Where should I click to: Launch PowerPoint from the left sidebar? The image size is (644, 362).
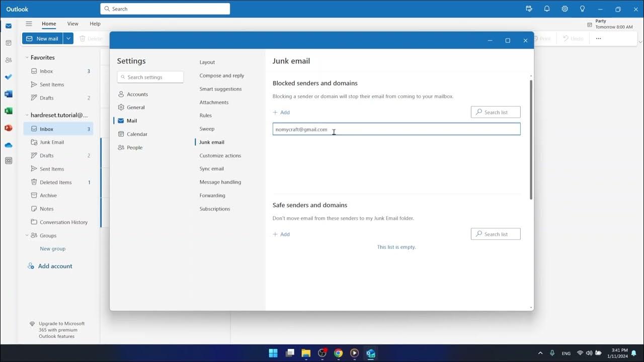coord(8,128)
